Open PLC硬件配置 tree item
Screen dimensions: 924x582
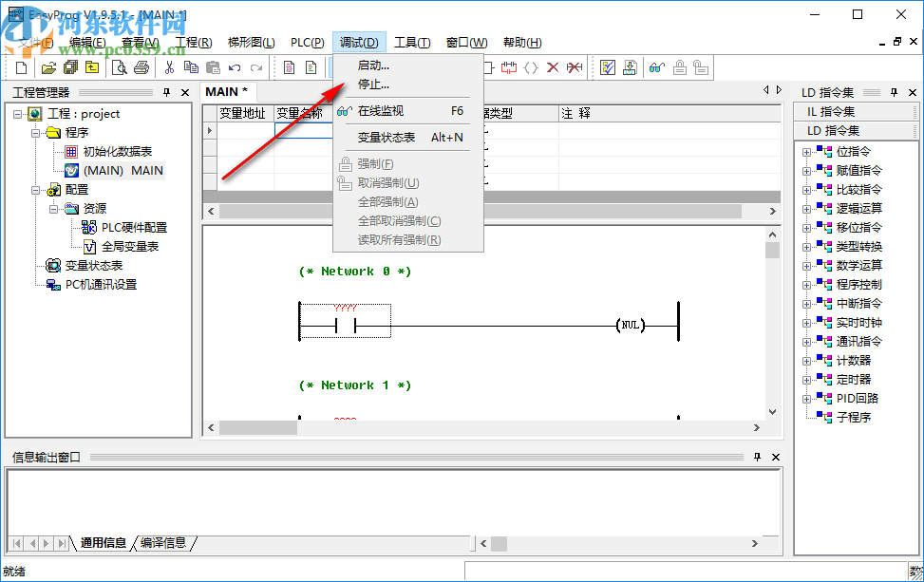point(134,227)
